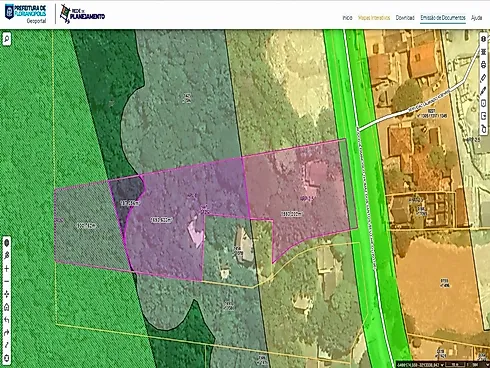This screenshot has height=368, width=490.
Task: Open the Ajuda menu item
Action: click(476, 18)
